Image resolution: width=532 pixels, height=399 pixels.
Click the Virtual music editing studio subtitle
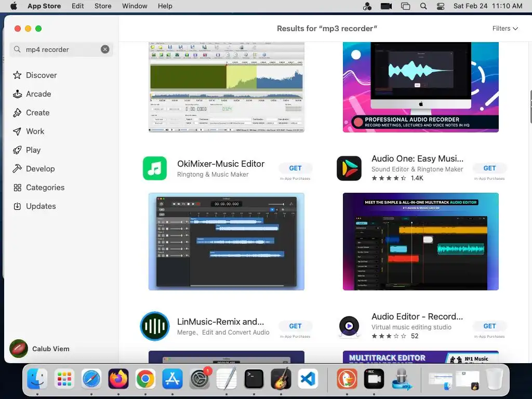(x=411, y=327)
